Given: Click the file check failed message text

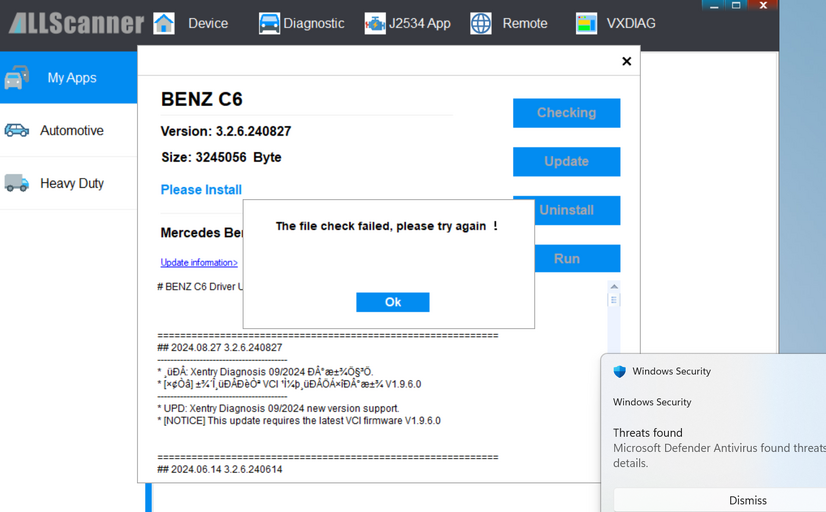Looking at the screenshot, I should (387, 226).
